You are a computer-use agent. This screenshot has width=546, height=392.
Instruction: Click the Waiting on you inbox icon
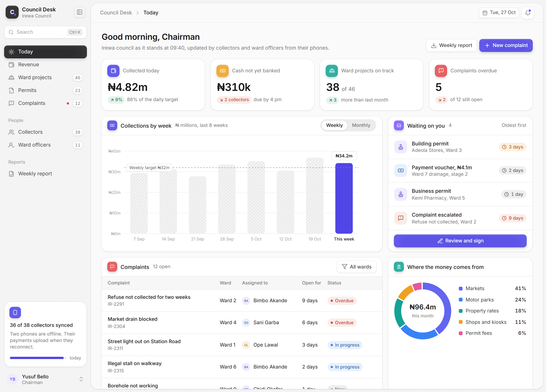click(399, 125)
